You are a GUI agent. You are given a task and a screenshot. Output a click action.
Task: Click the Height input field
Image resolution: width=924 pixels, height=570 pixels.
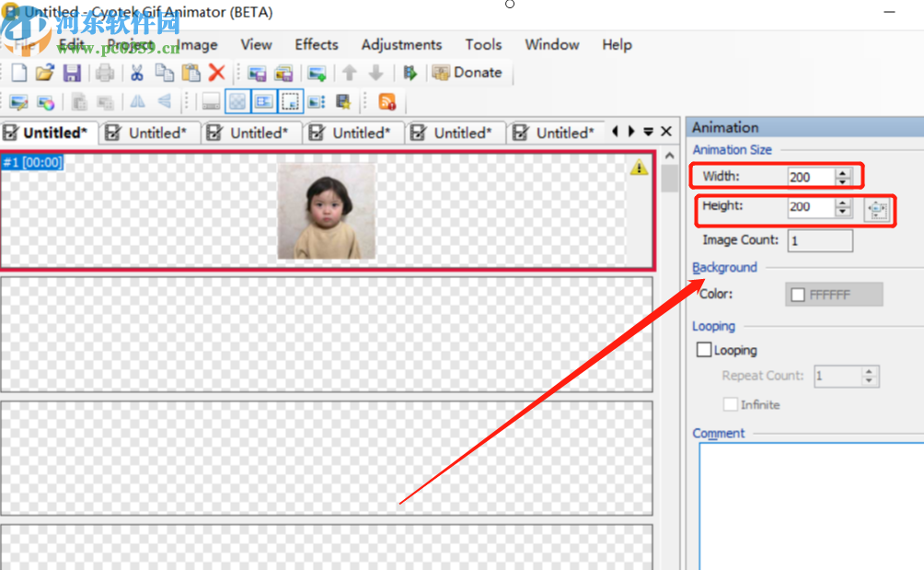[811, 207]
